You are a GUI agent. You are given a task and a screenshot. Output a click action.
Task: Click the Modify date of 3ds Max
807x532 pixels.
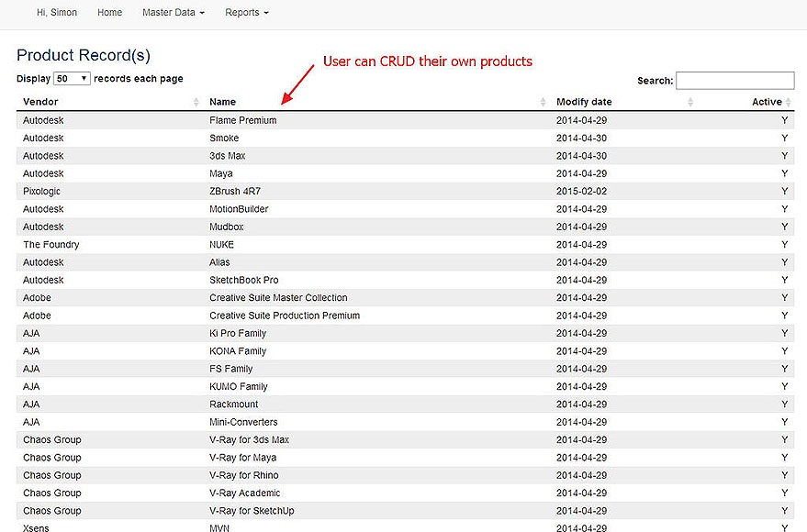point(581,156)
